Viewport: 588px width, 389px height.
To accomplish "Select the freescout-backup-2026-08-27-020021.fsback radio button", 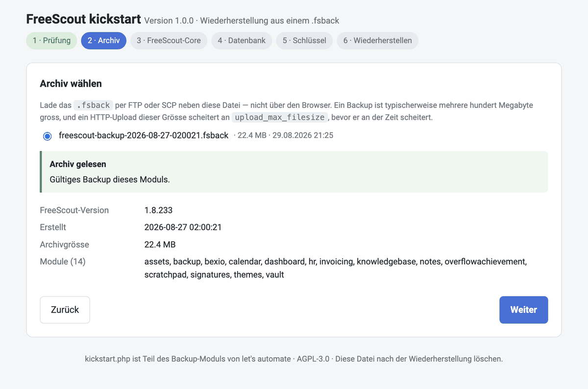I will click(48, 136).
